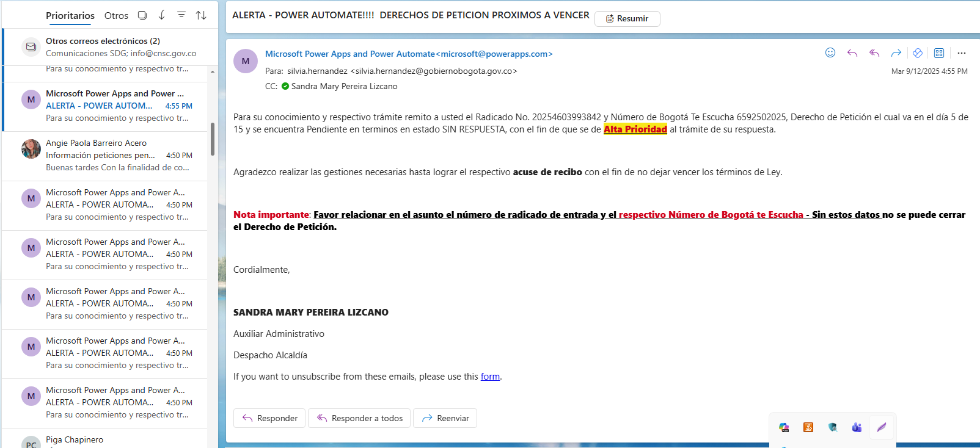Screen dimensions: 980x448
Task: Add an emoji reaction to this email
Action: coord(830,53)
